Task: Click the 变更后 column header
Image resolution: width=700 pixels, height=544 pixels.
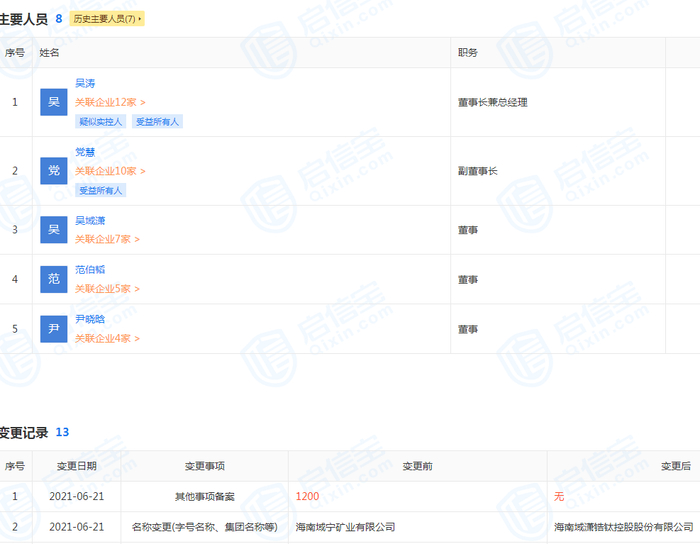Action: [x=676, y=466]
